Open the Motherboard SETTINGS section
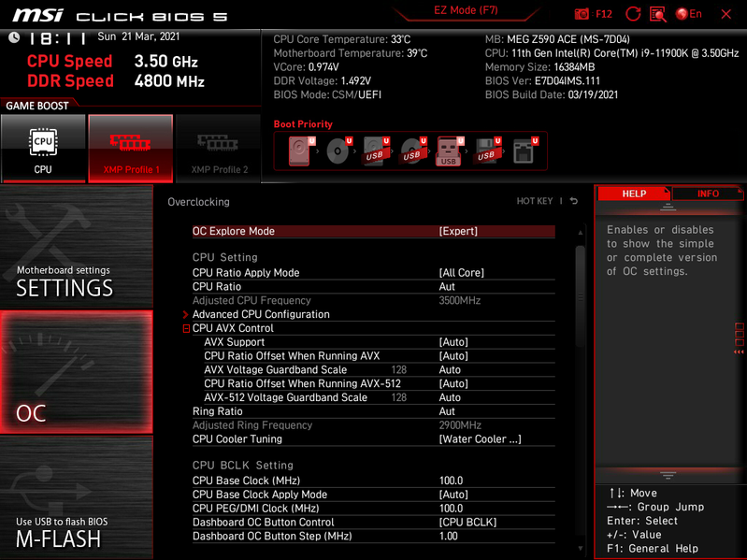This screenshot has height=560, width=747. click(77, 247)
